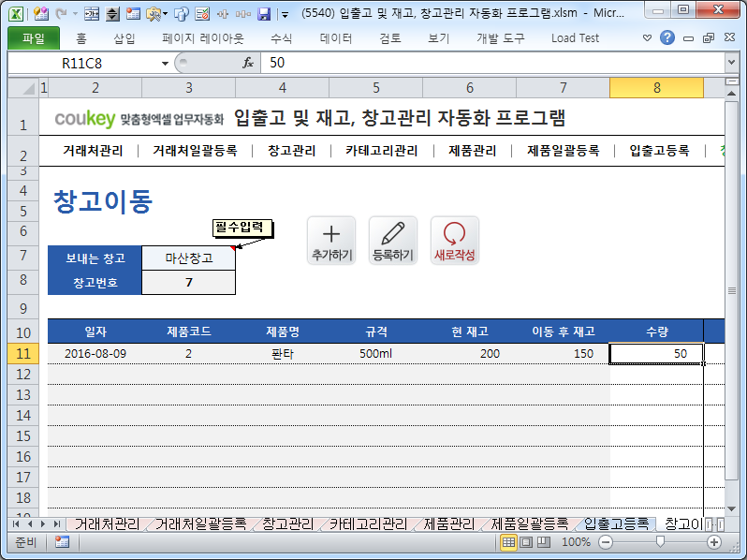The height and width of the screenshot is (560, 747).
Task: Open the 개발 도구 ribbon tab
Action: pos(501,38)
